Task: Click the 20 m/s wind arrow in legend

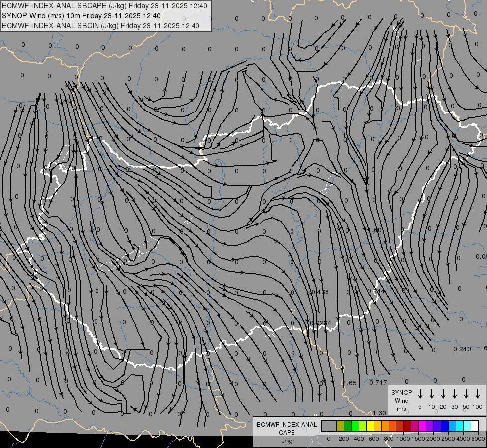Action: [443, 393]
